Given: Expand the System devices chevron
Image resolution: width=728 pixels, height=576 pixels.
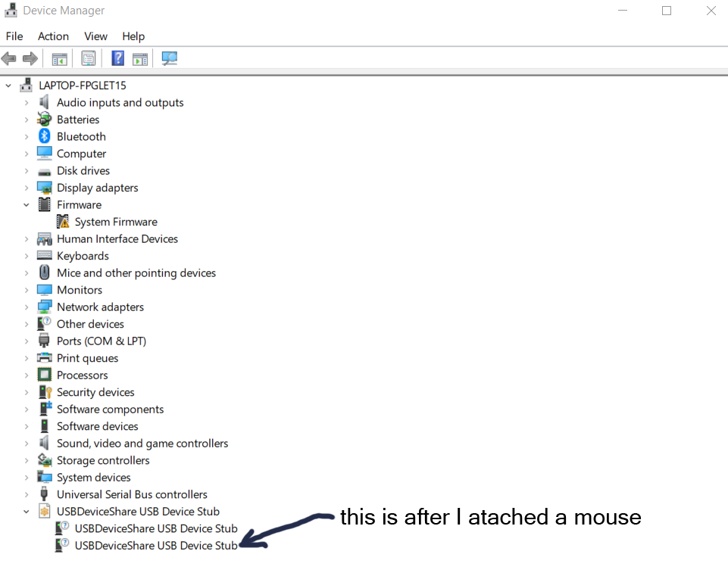Looking at the screenshot, I should tap(27, 478).
